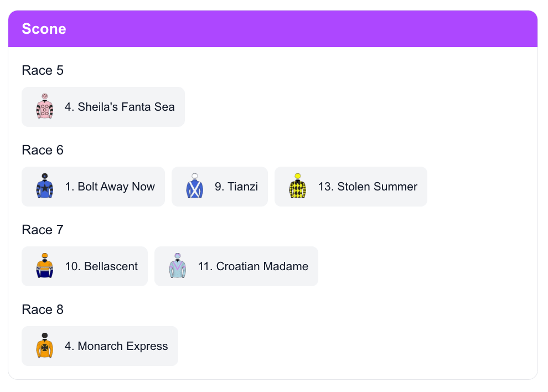Click the Scone header title
Image resolution: width=548 pixels, height=392 pixels.
[44, 29]
